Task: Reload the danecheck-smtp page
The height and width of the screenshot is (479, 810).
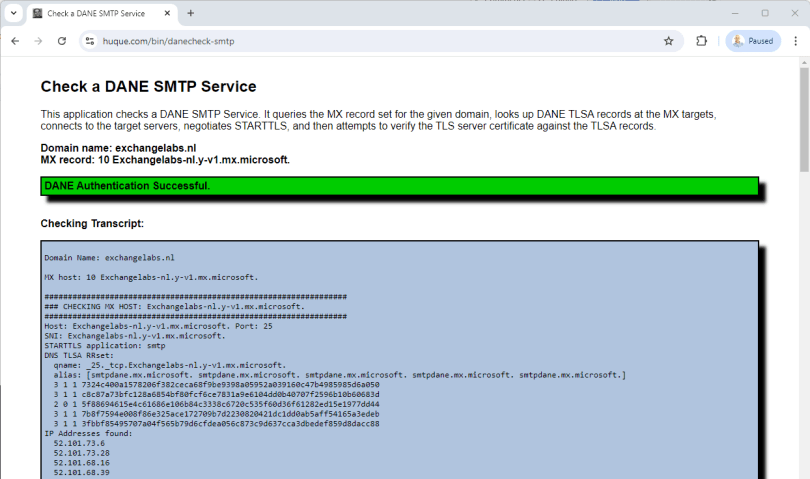Action: (62, 41)
